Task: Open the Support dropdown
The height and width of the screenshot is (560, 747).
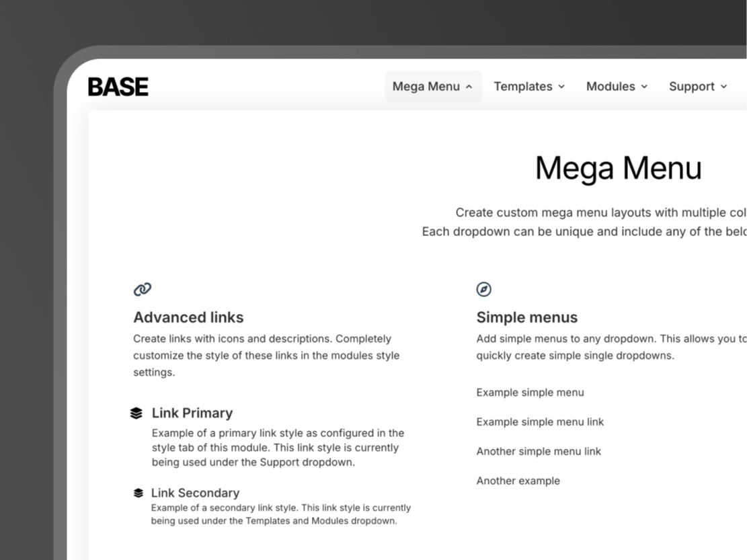Action: [x=692, y=86]
